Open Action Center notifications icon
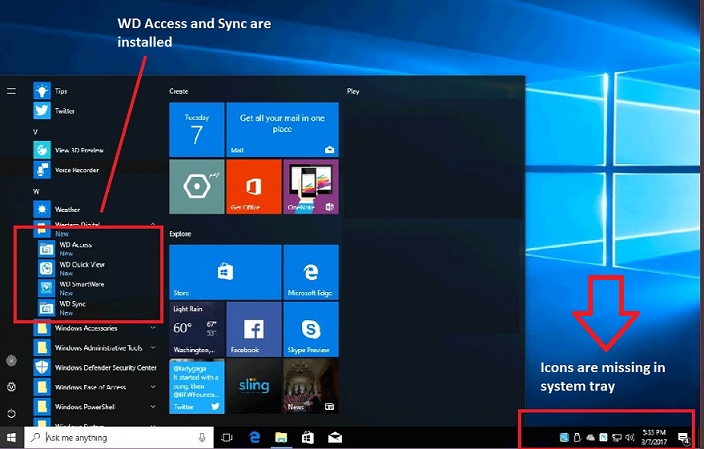Image resolution: width=704 pixels, height=449 pixels. 684,438
